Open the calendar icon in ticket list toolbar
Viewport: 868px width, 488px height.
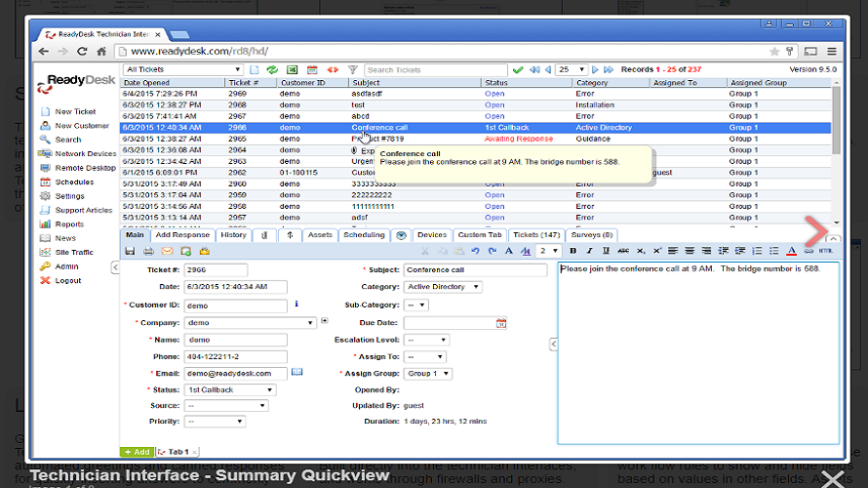coord(312,70)
